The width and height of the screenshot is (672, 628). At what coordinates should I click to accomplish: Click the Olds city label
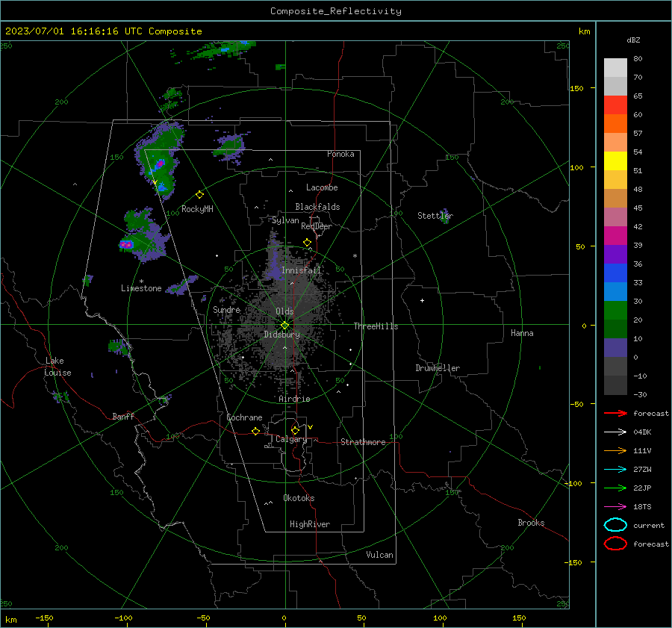[x=284, y=311]
